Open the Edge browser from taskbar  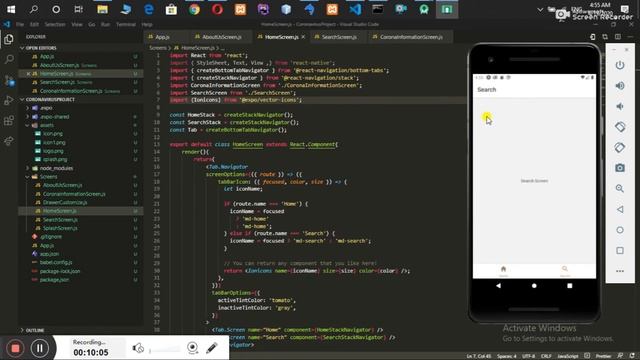coord(149,9)
